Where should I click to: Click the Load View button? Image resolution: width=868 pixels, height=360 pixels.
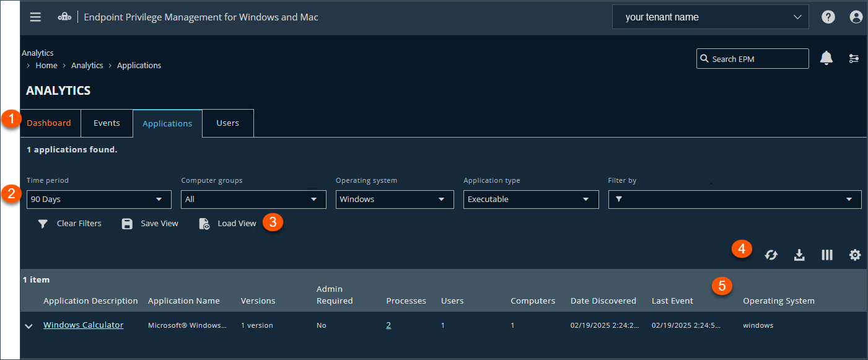[227, 224]
